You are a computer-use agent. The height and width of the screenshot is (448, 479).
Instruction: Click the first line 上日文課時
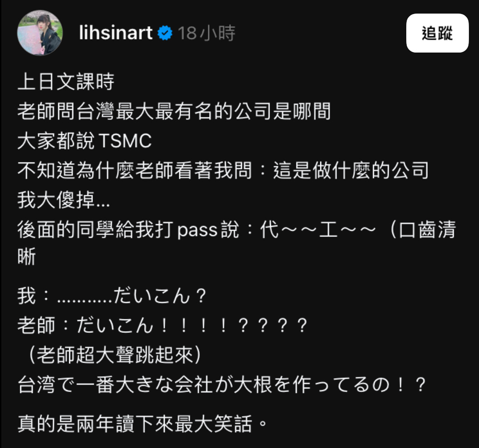click(66, 81)
